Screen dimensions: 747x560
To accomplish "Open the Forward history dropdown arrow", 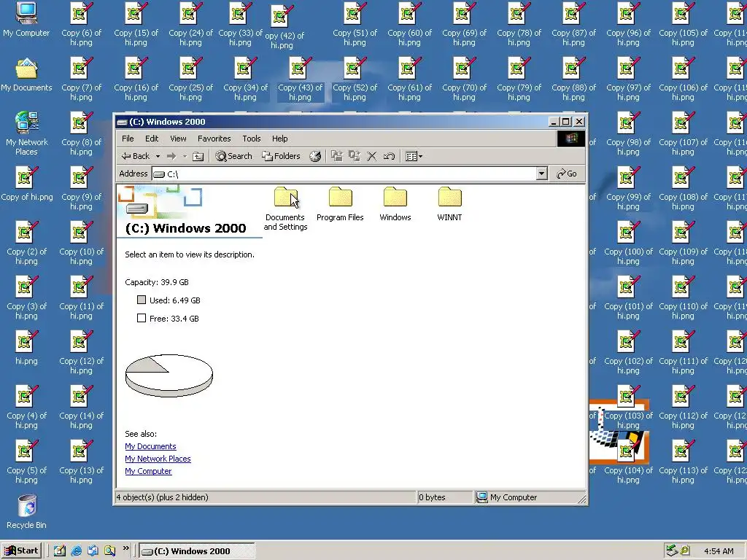I will click(x=185, y=156).
